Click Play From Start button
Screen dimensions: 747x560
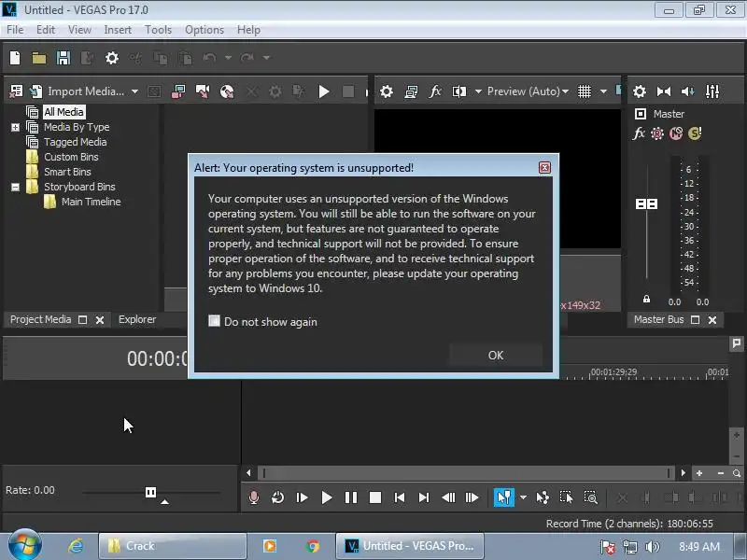coord(302,498)
